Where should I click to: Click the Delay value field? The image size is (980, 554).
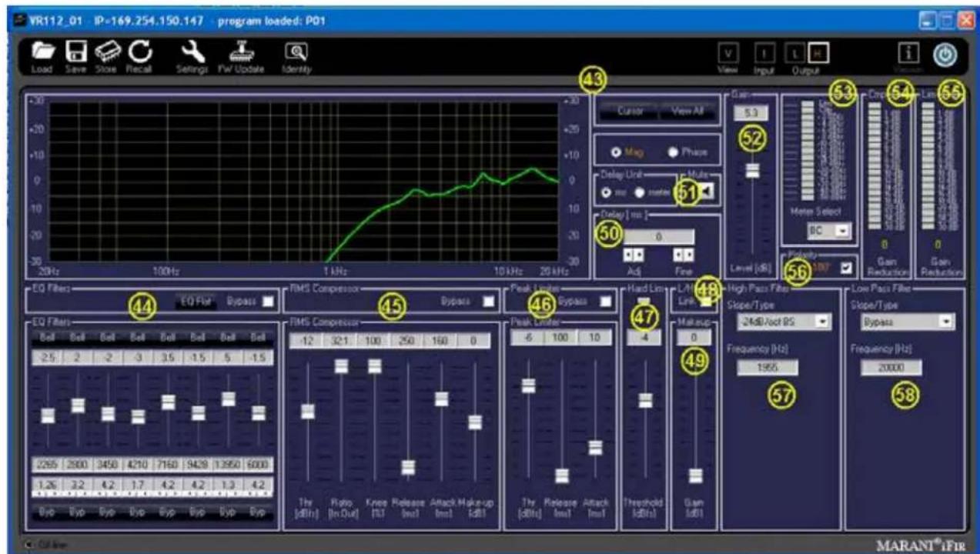point(658,238)
